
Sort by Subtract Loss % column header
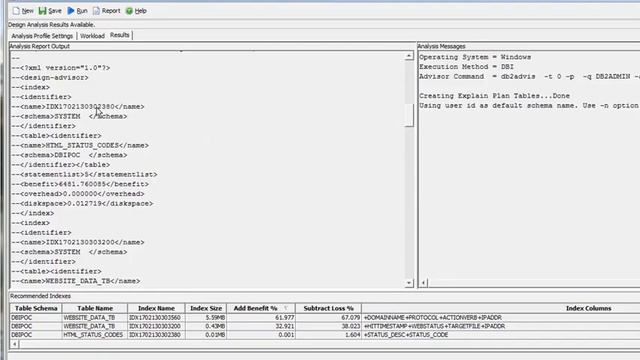[x=328, y=309]
